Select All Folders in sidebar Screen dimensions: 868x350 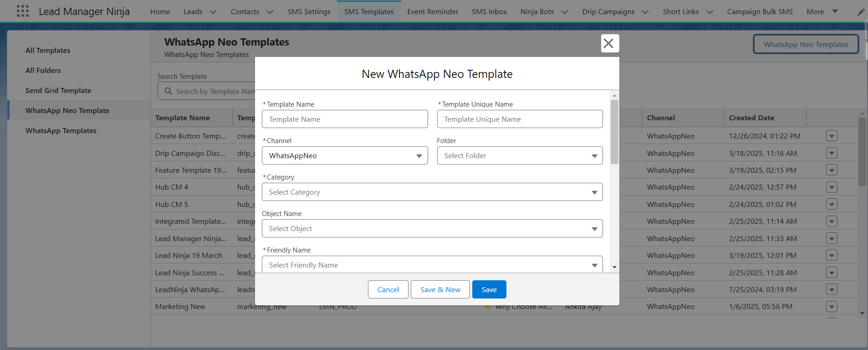pyautogui.click(x=43, y=70)
